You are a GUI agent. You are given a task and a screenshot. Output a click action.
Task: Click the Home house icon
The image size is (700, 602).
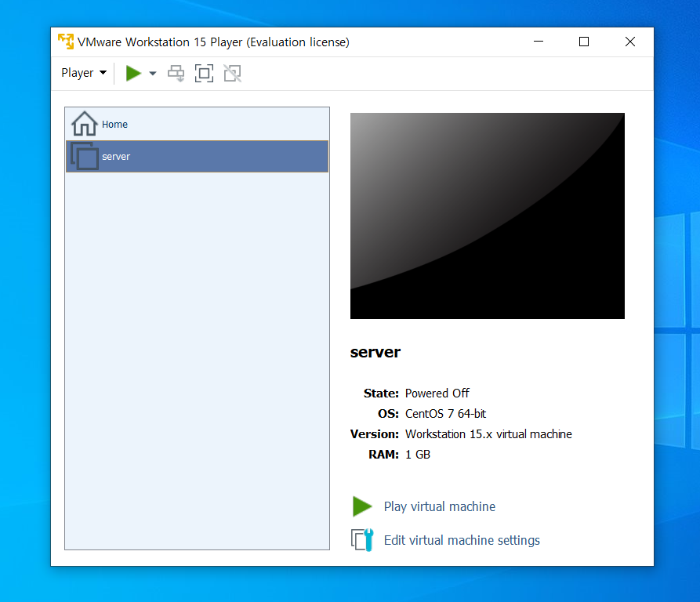(85, 124)
